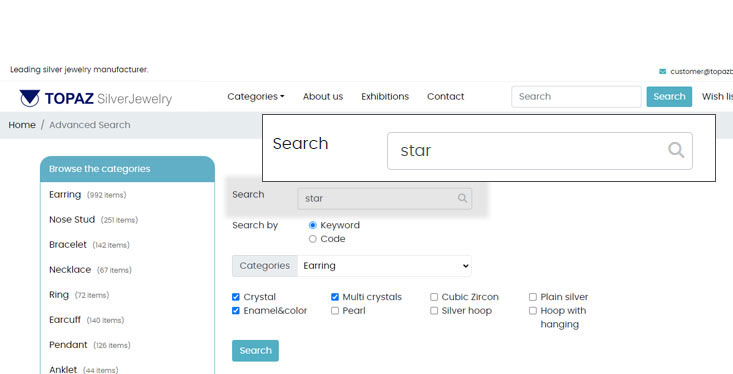This screenshot has height=374, width=733.
Task: Click the header Search button
Action: [669, 96]
